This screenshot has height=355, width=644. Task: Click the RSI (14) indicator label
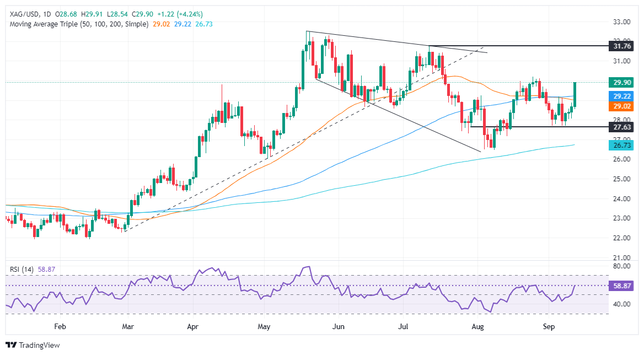pyautogui.click(x=22, y=270)
